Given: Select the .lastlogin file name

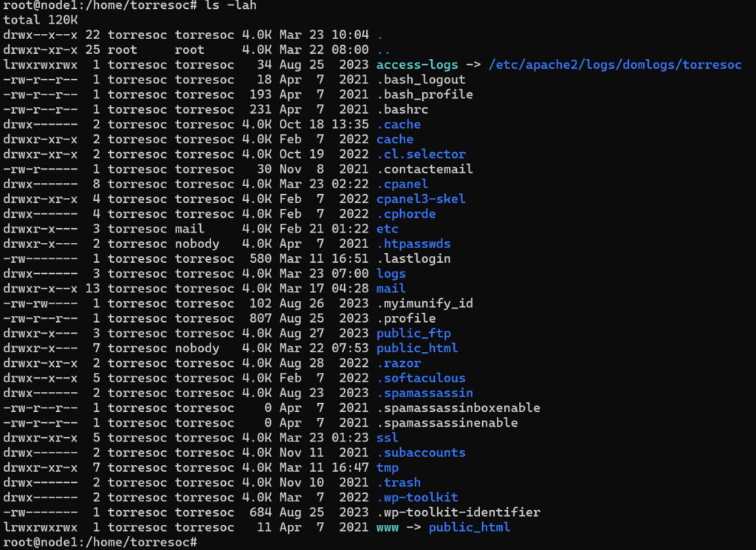Looking at the screenshot, I should click(413, 258).
